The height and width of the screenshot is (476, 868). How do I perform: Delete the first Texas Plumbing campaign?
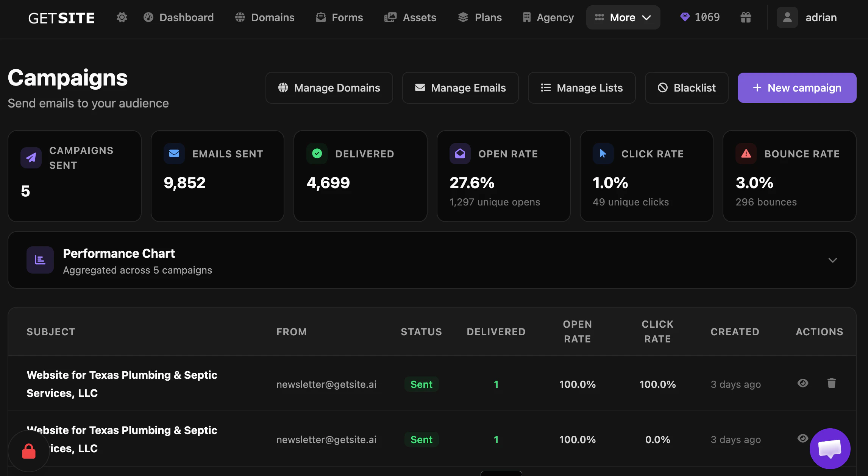tap(832, 383)
